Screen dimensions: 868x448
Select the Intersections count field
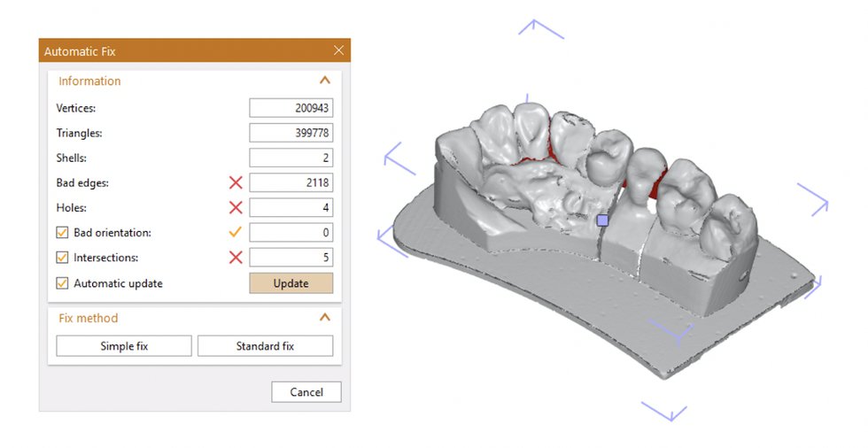pos(291,257)
